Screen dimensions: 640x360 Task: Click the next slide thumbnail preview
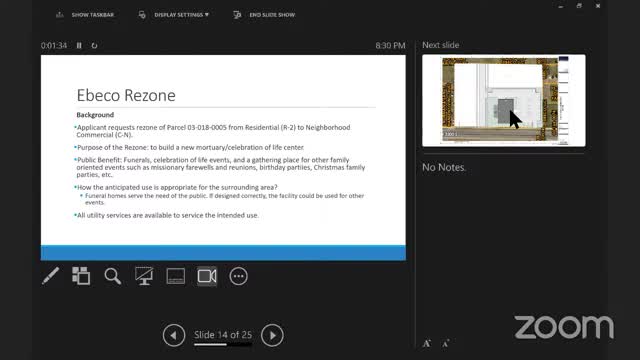(x=504, y=100)
